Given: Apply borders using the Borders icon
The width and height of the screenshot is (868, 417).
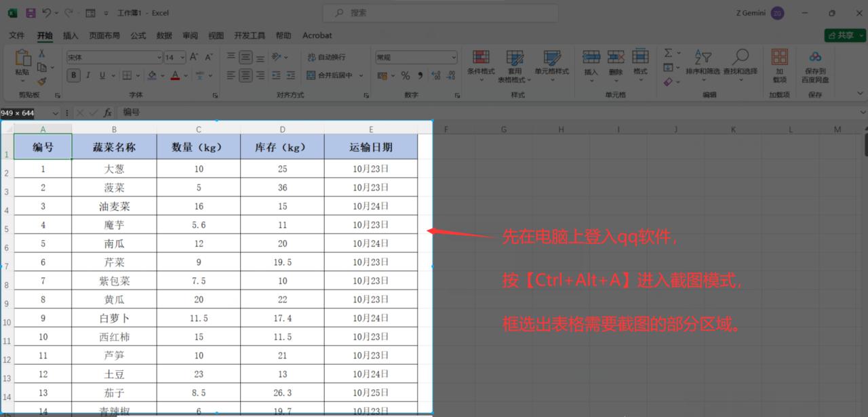Looking at the screenshot, I should pos(125,75).
